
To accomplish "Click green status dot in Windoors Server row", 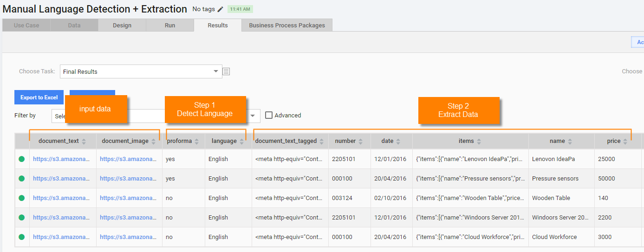I will point(21,217).
